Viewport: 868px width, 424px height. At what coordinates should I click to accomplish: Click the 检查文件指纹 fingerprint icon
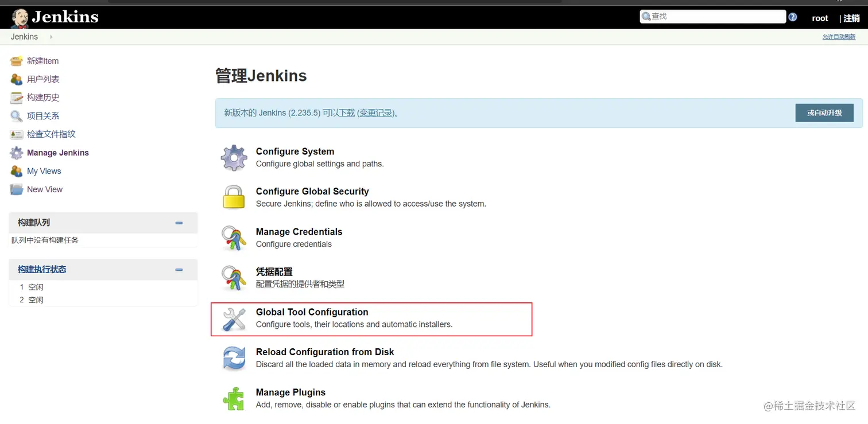(x=17, y=134)
